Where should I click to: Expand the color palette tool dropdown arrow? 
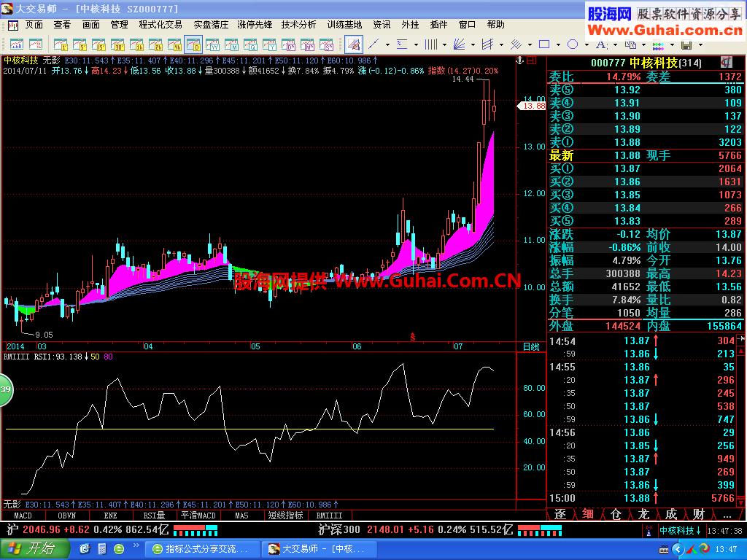[672, 44]
